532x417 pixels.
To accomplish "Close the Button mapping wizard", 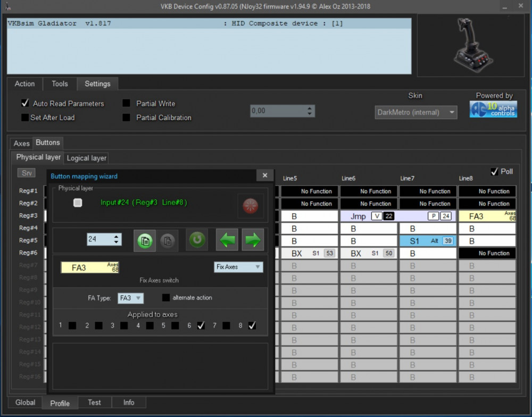I will [x=265, y=176].
